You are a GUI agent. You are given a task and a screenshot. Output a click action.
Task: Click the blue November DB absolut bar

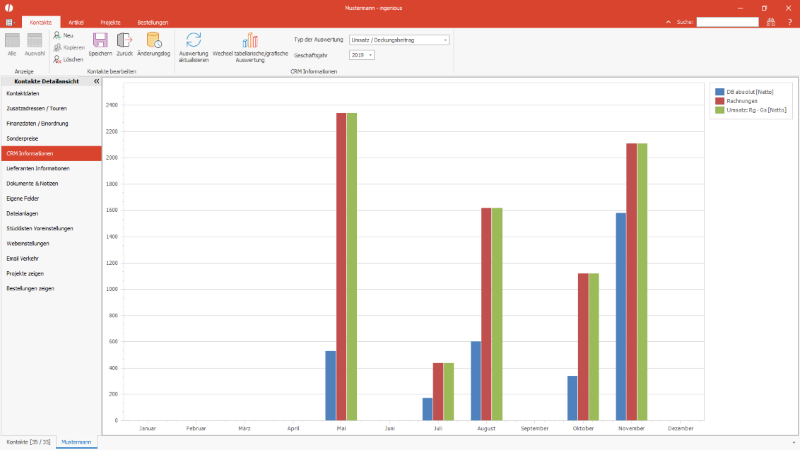coord(620,316)
